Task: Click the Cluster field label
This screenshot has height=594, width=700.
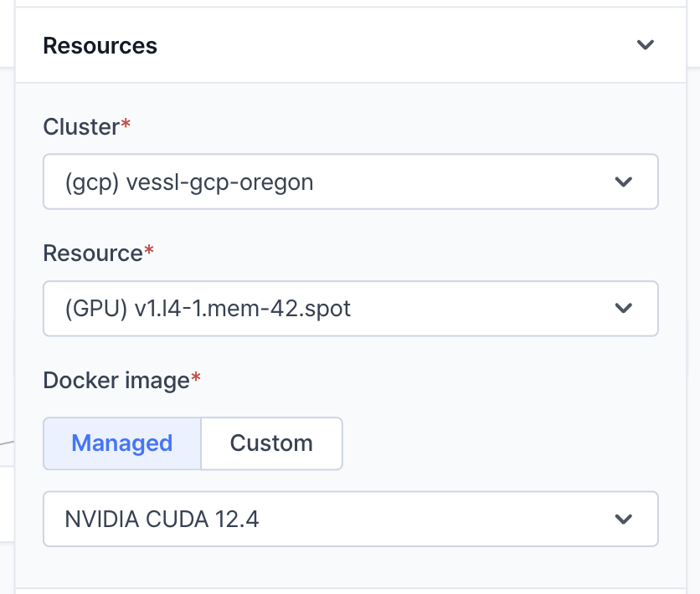Action: pyautogui.click(x=81, y=127)
